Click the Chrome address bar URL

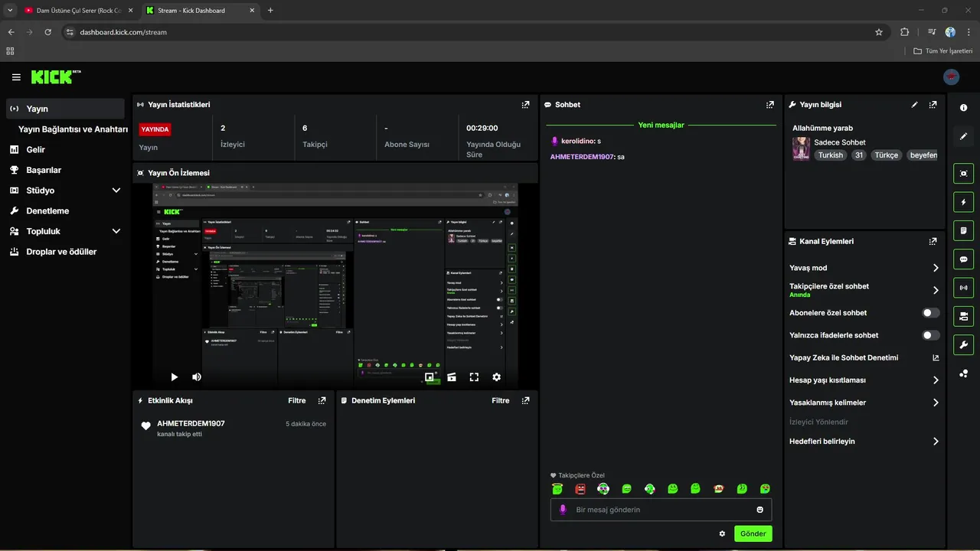point(123,32)
